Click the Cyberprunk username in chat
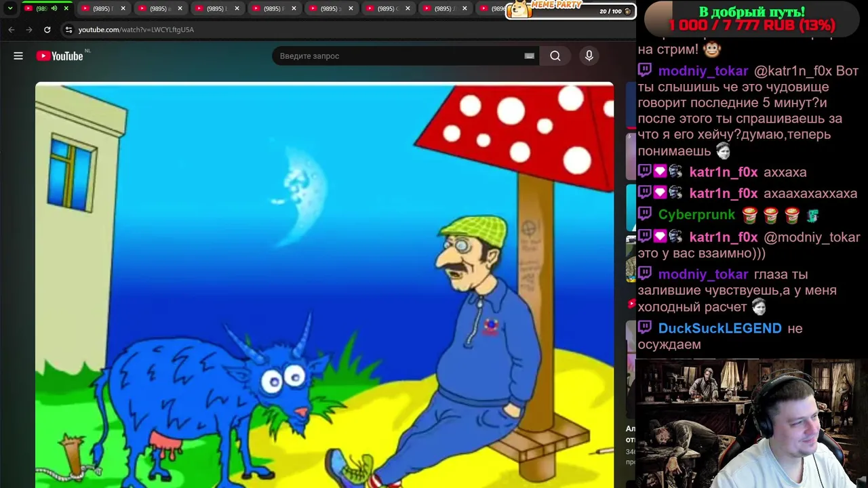 696,215
